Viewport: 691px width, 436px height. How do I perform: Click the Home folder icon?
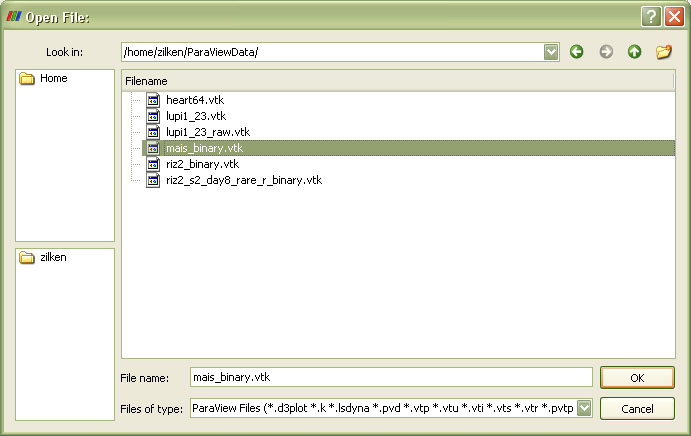point(28,79)
